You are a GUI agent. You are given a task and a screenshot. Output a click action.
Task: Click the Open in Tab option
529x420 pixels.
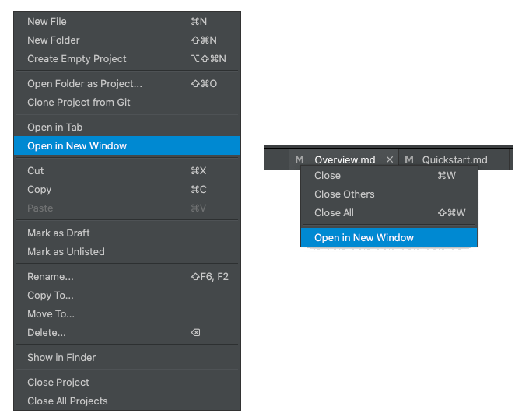(x=54, y=128)
